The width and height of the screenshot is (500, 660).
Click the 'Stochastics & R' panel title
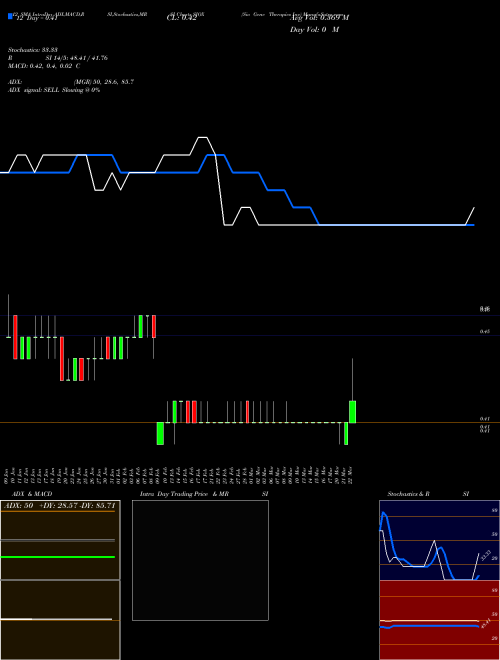pos(408,494)
